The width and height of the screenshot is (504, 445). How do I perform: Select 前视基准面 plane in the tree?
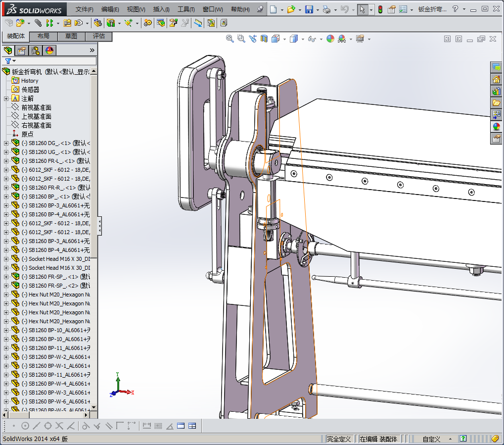pos(36,107)
